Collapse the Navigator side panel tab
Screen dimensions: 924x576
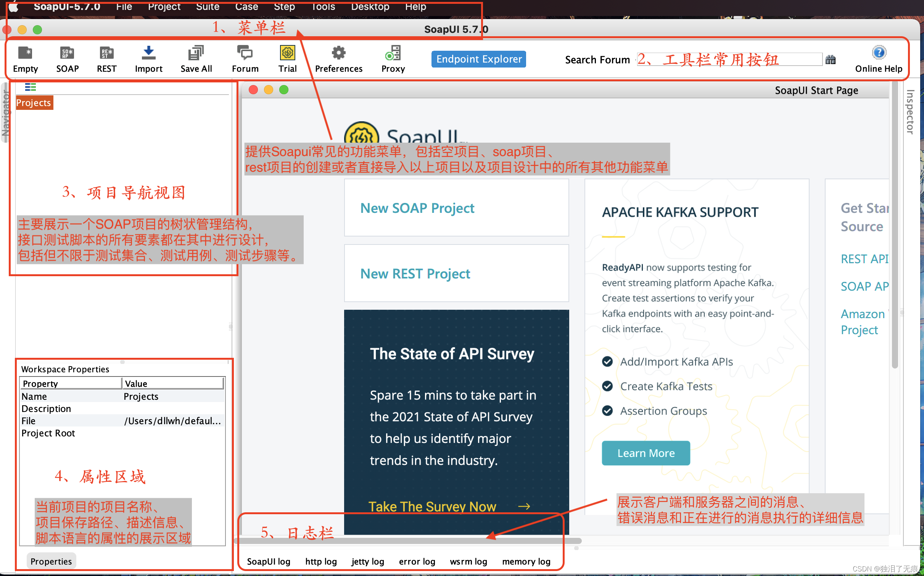(5, 113)
